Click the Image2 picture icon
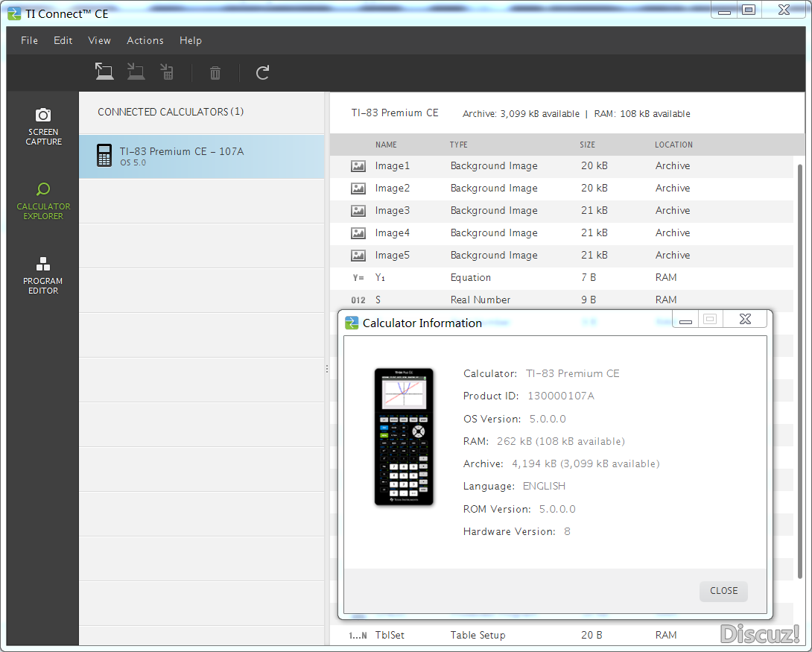 [358, 189]
